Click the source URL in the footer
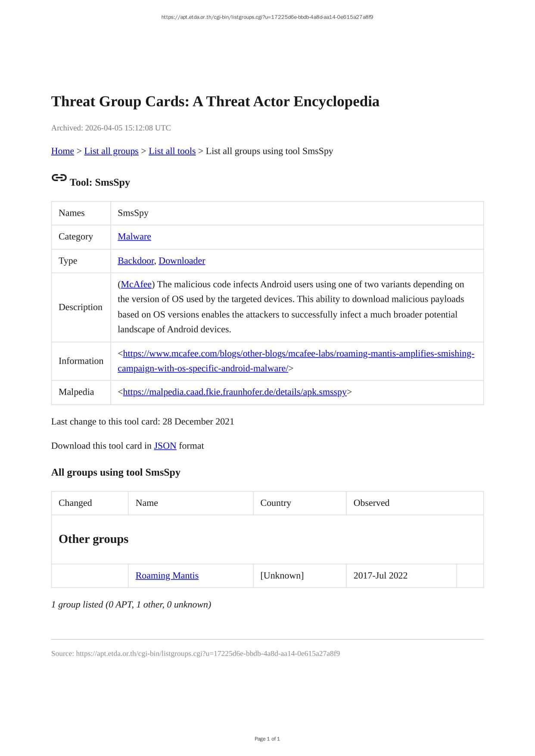Image resolution: width=535 pixels, height=756 pixels. 208,654
